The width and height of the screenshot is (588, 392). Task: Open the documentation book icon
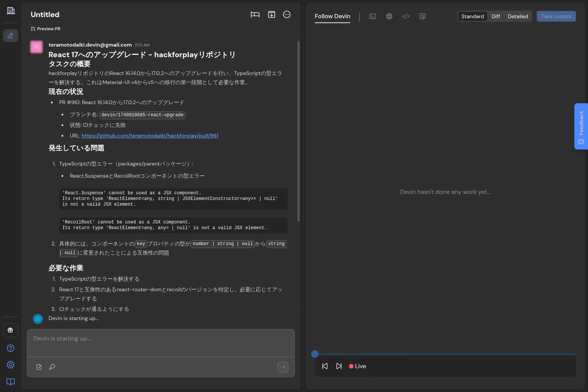(x=11, y=382)
